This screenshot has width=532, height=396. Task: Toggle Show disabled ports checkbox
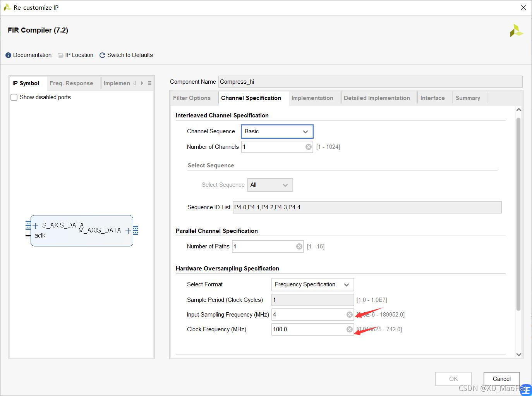tap(14, 97)
